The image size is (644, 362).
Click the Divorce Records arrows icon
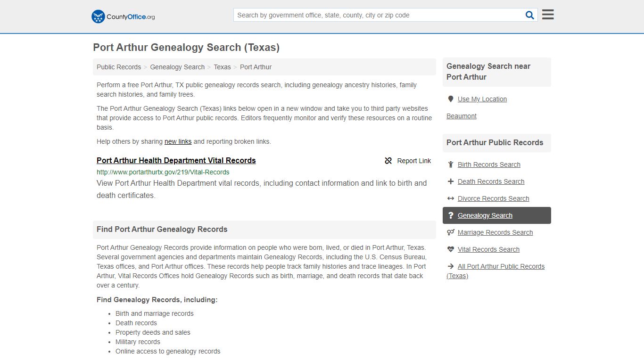tap(451, 198)
